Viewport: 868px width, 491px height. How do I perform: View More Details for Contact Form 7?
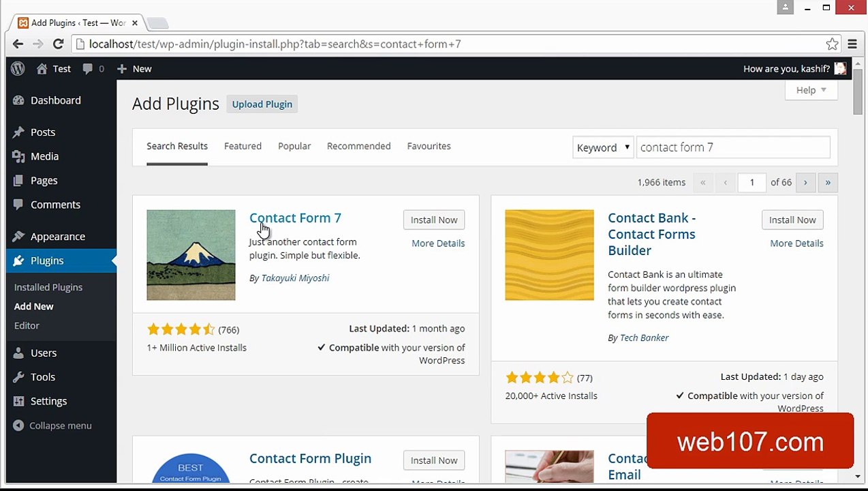(438, 243)
